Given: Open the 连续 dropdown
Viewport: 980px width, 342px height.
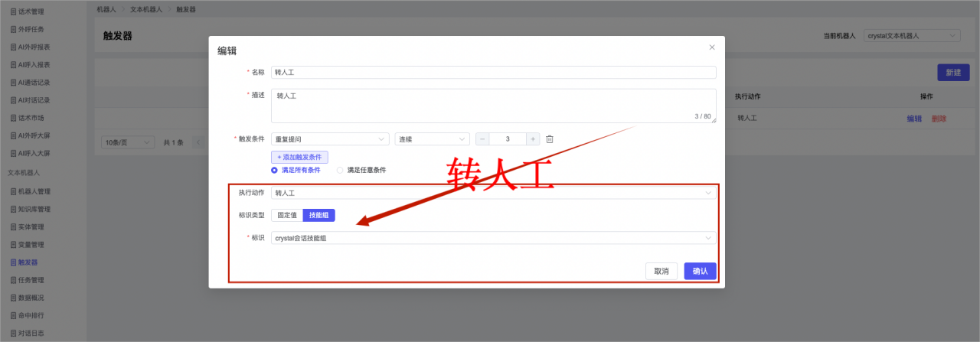Looking at the screenshot, I should pyautogui.click(x=432, y=139).
